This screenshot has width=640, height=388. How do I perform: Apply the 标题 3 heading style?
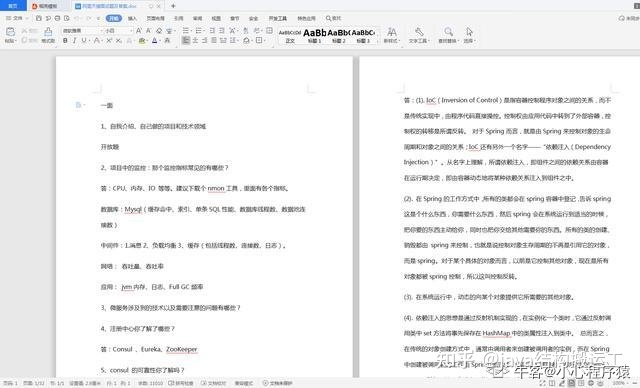(x=363, y=36)
